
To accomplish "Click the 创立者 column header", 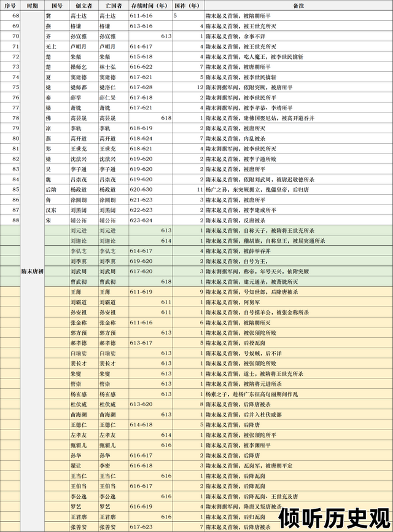I will click(x=84, y=6).
